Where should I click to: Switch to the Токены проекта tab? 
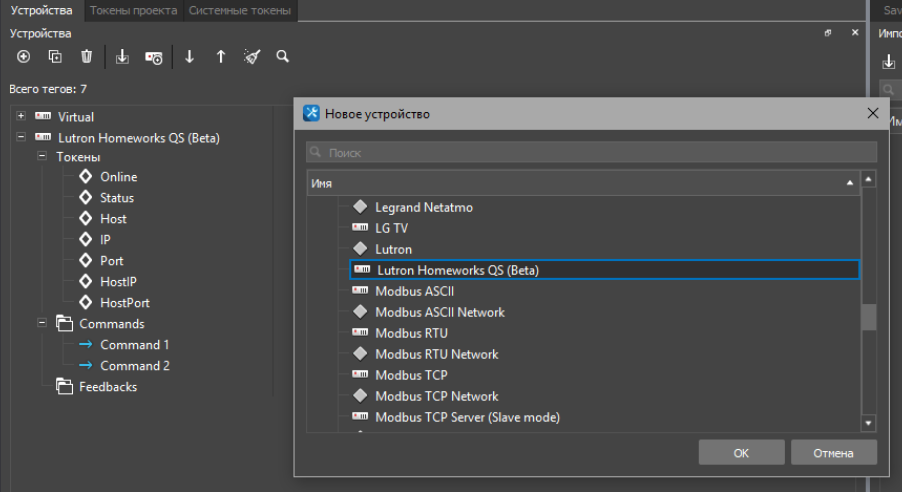(x=133, y=10)
